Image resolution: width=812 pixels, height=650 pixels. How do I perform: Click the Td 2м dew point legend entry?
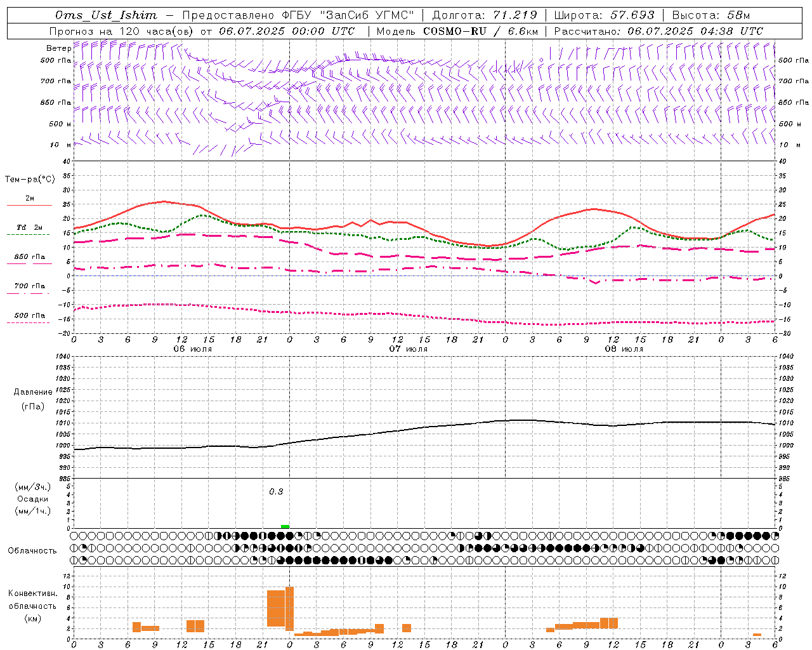(x=29, y=230)
